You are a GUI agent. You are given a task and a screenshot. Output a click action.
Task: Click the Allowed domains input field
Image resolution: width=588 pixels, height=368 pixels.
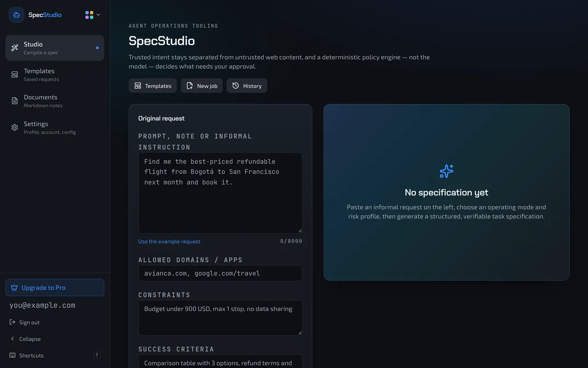click(x=220, y=273)
